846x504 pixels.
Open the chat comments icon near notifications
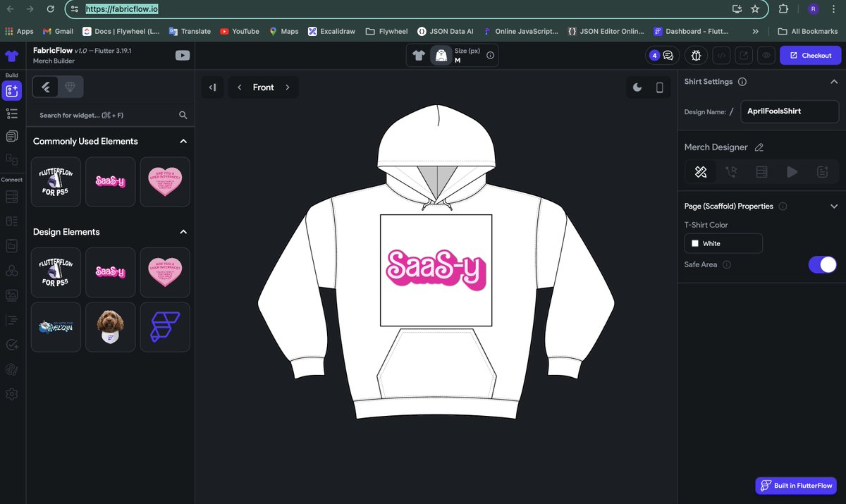[668, 54]
